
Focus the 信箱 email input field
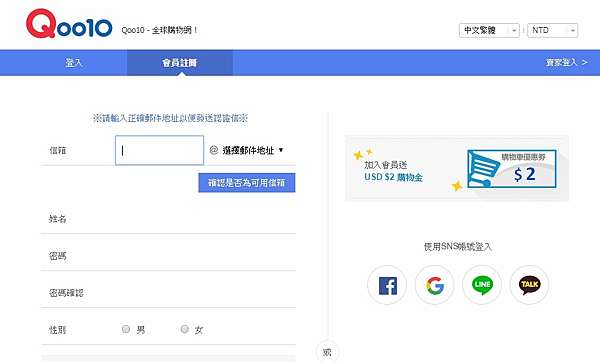click(159, 150)
